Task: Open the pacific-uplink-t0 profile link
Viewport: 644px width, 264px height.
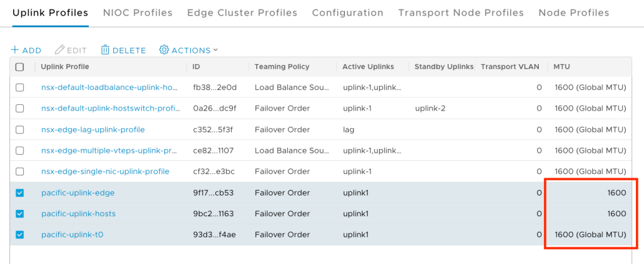Action: 72,234
